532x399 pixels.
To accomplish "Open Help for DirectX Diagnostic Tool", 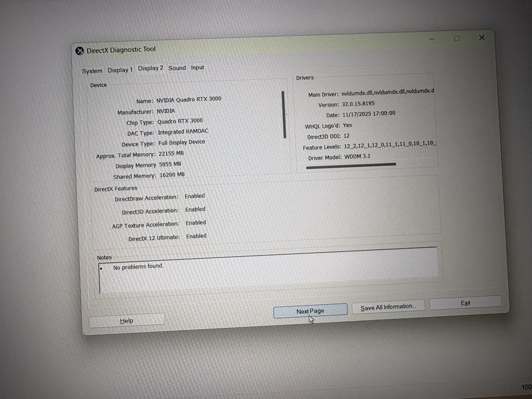I will point(126,321).
